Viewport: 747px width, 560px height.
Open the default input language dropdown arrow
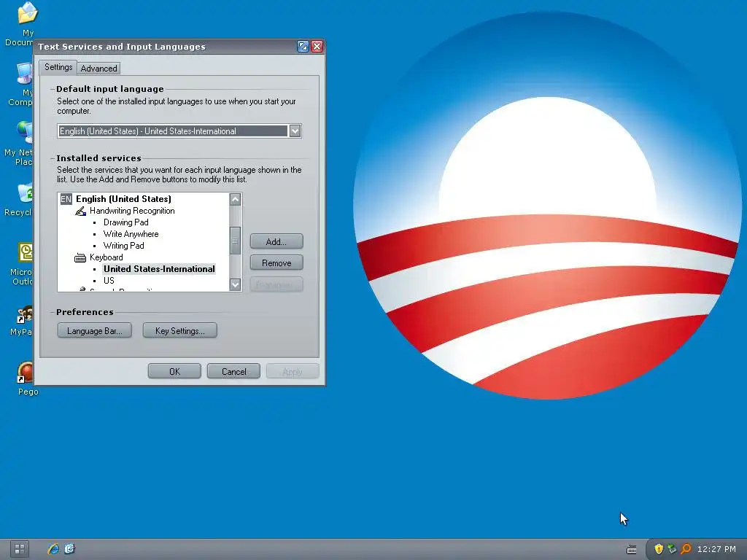click(295, 131)
